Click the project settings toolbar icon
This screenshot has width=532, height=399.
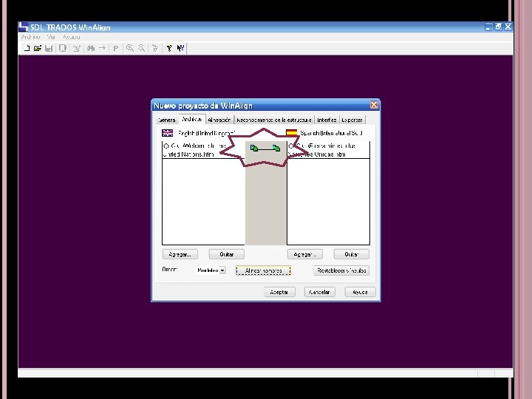click(x=77, y=48)
